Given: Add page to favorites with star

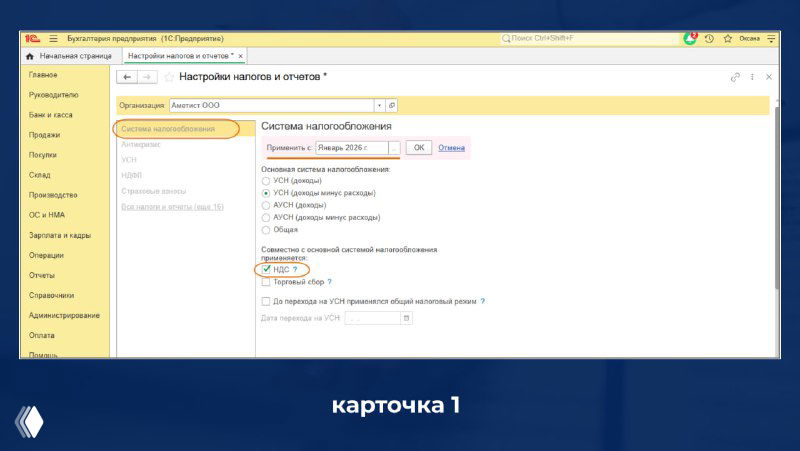Looking at the screenshot, I should (x=169, y=77).
